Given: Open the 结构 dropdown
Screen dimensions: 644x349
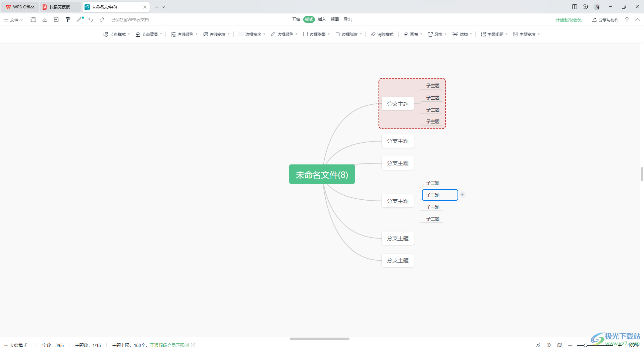Looking at the screenshot, I should [x=462, y=34].
